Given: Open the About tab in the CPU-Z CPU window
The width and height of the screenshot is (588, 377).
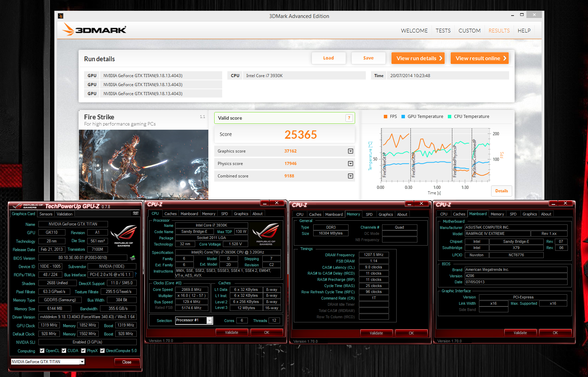Looking at the screenshot, I should [x=257, y=214].
